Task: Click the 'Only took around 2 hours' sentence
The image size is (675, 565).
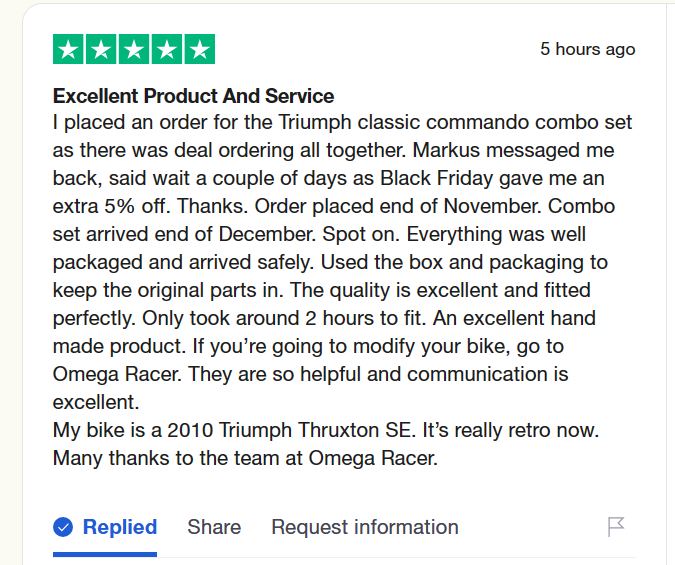Action: (283, 318)
